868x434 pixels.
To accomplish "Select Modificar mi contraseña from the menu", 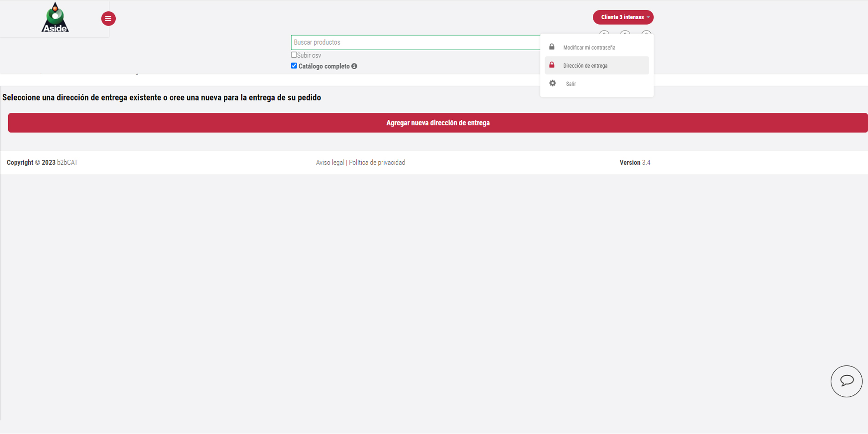I will click(589, 47).
